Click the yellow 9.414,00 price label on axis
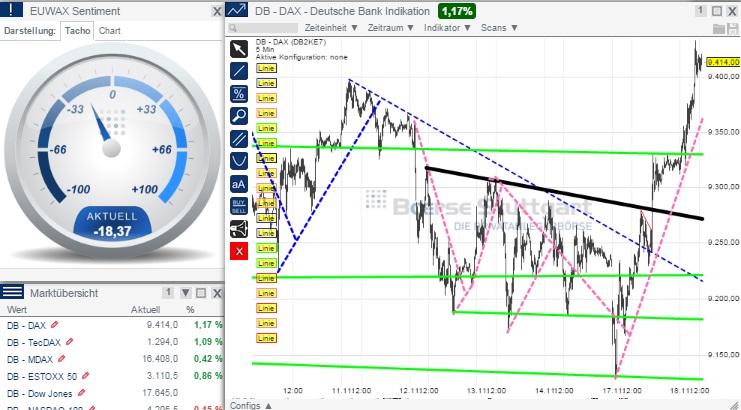 pyautogui.click(x=723, y=62)
